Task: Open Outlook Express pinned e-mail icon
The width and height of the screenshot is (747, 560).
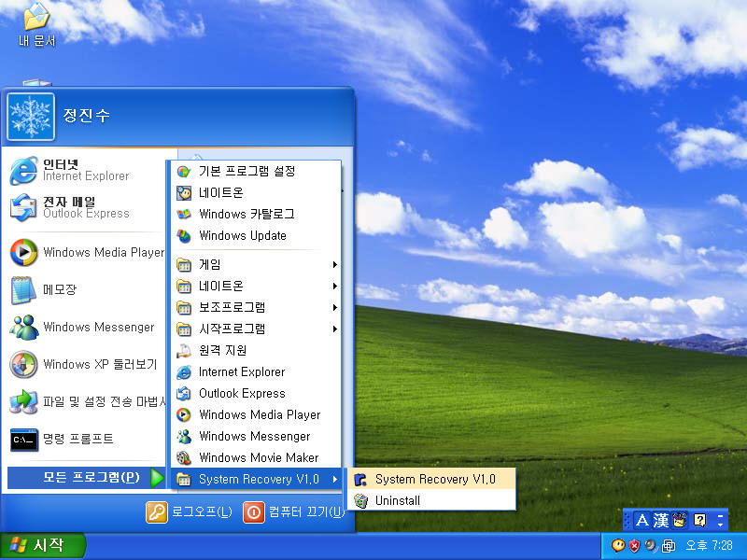Action: click(x=86, y=207)
